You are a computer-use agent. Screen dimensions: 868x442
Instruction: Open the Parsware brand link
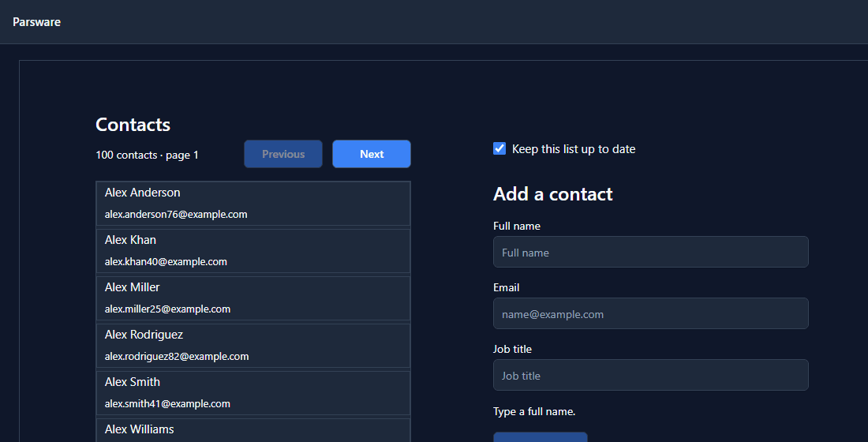(36, 22)
